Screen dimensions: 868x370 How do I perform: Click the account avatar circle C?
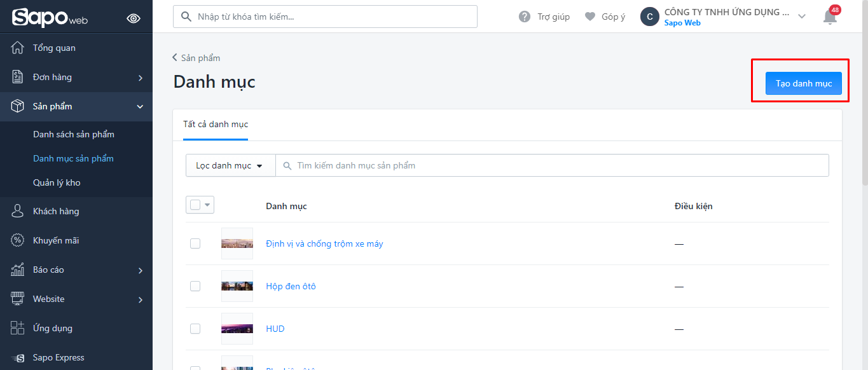click(649, 17)
